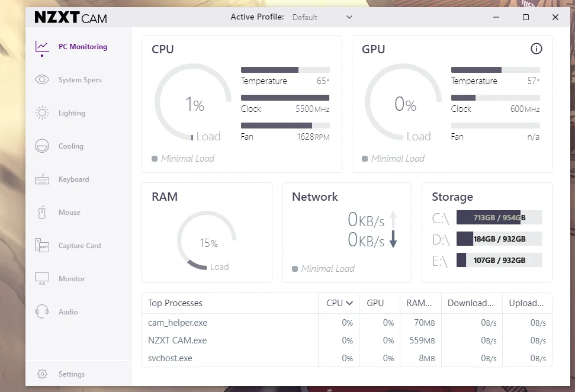Screen dimensions: 575x392
Task: Sort by the RAM column header
Action: tap(419, 303)
